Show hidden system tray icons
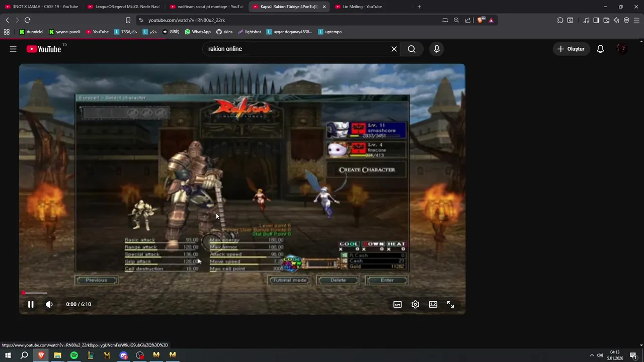The height and width of the screenshot is (362, 644). [x=592, y=355]
